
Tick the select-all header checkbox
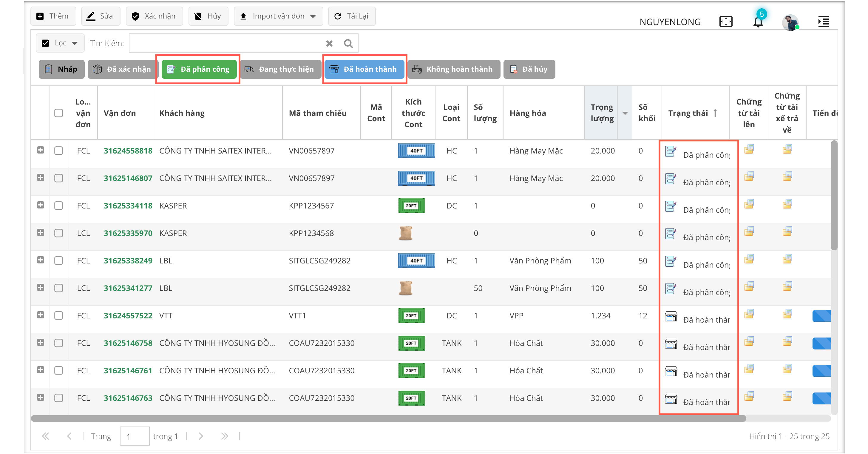tap(59, 113)
